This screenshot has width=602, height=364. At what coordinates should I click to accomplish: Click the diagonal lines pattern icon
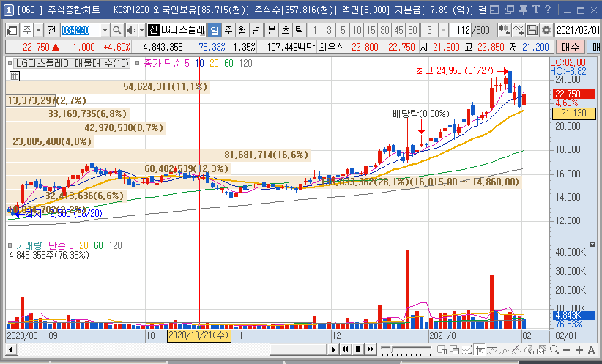[x=517, y=349]
